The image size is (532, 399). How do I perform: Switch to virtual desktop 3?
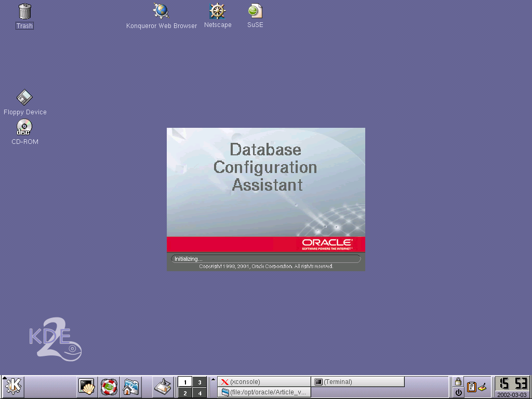[199, 382]
